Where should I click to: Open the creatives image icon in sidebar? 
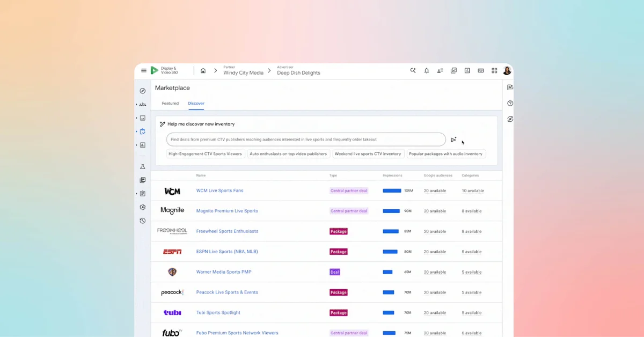coord(143,118)
